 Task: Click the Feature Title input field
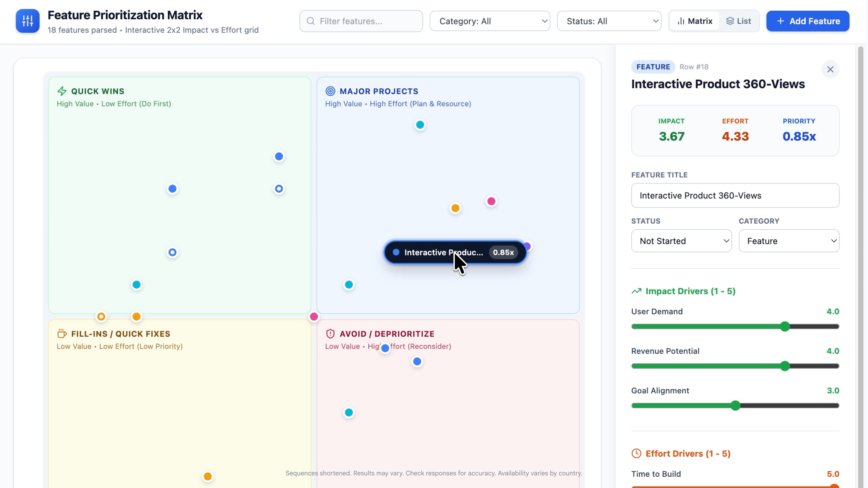pos(735,195)
